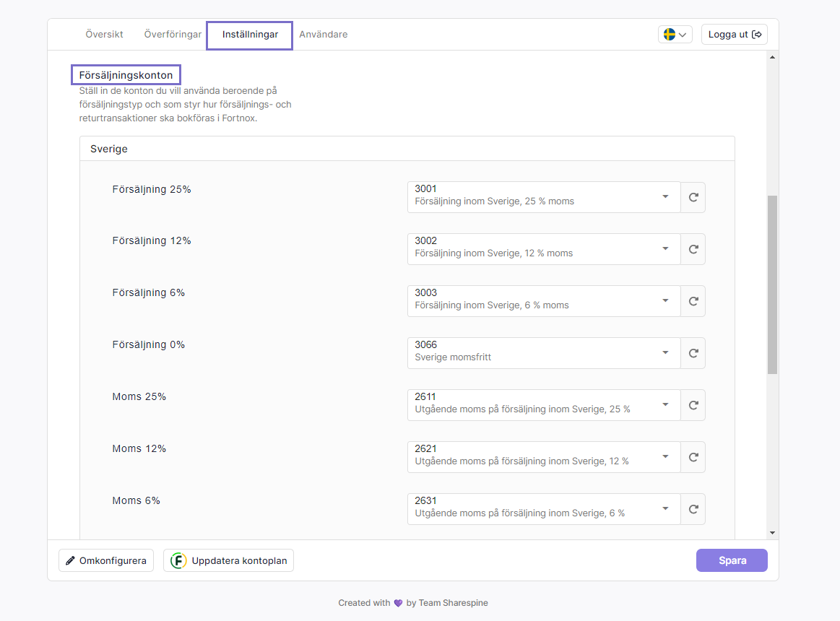Reset the Moms 25% account selection
The image size is (840, 621).
[x=693, y=405]
